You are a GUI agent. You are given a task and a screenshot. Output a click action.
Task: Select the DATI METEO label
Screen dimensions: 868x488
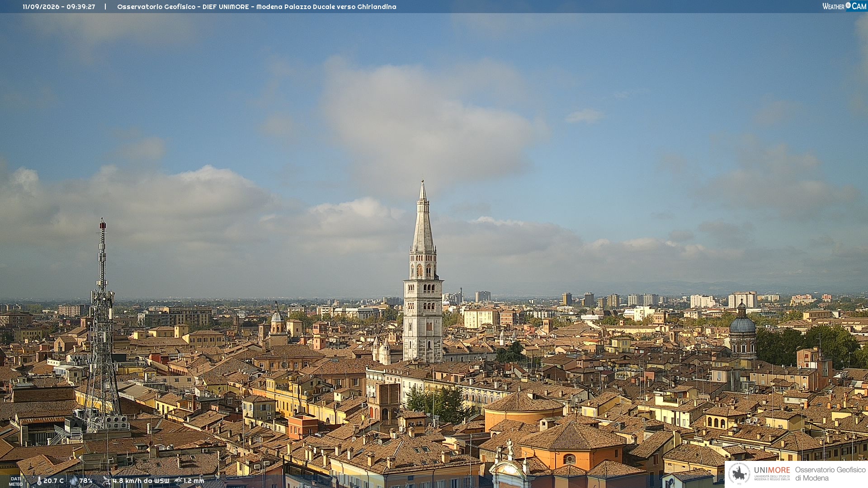16,481
